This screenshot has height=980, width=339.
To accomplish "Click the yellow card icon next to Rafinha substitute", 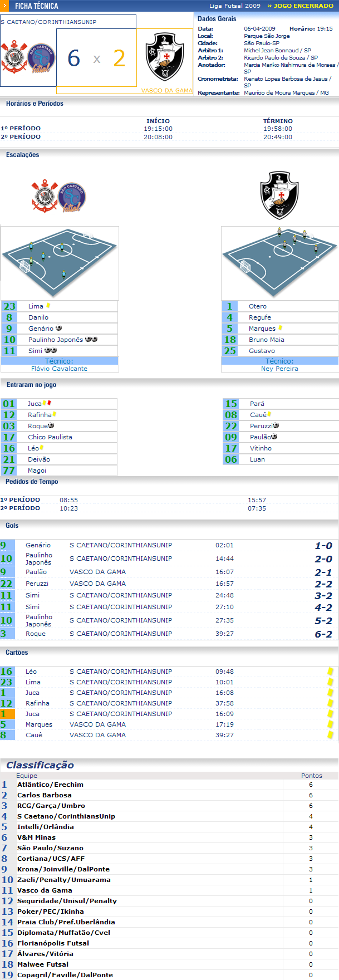I will coord(55,414).
